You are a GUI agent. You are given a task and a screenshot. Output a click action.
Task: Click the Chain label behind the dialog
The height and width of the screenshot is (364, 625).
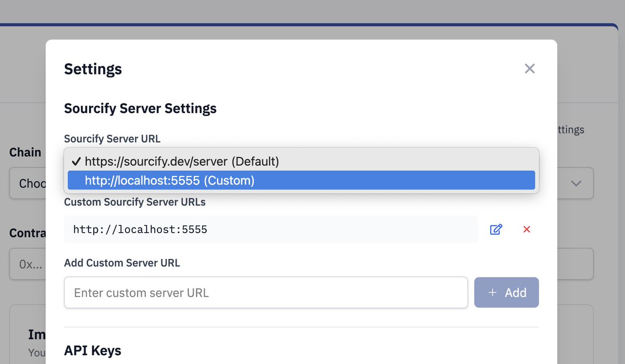(26, 152)
